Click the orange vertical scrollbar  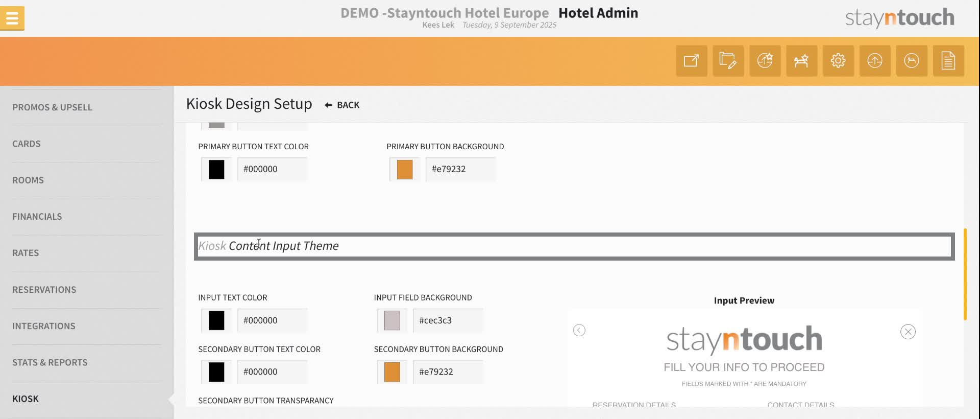pos(965,274)
